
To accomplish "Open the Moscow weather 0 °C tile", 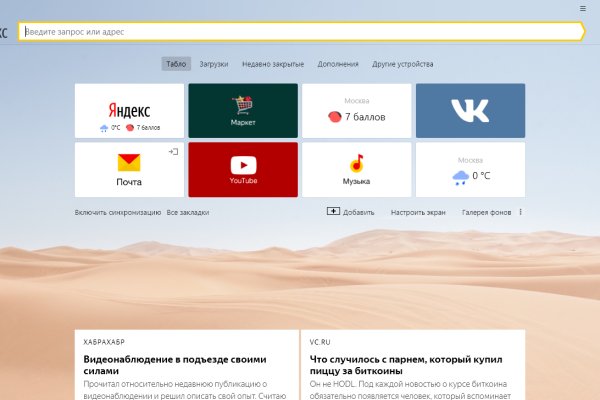I will coord(470,170).
